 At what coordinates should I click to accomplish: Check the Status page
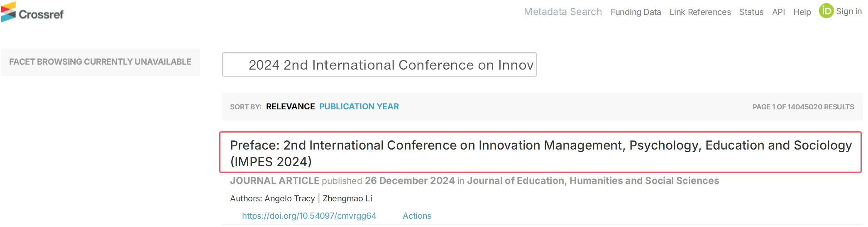coord(751,12)
